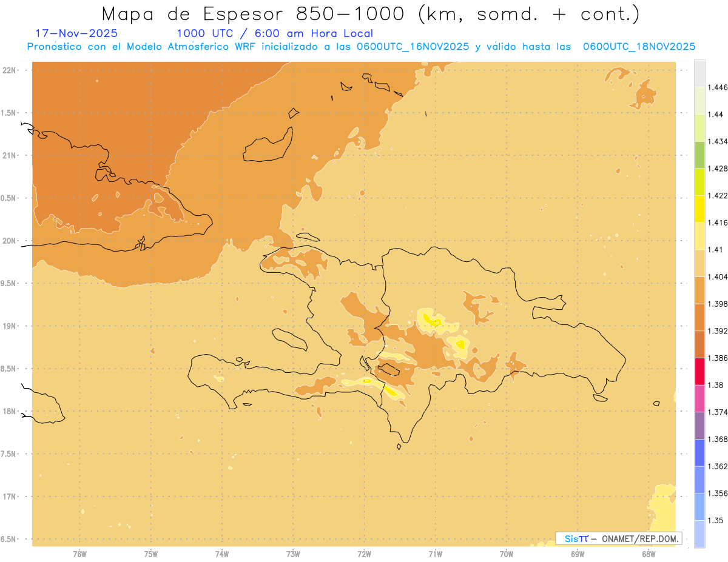Screen dimensions: 728x562
Task: Select the date text "17-Nov-2025"
Action: coord(76,34)
